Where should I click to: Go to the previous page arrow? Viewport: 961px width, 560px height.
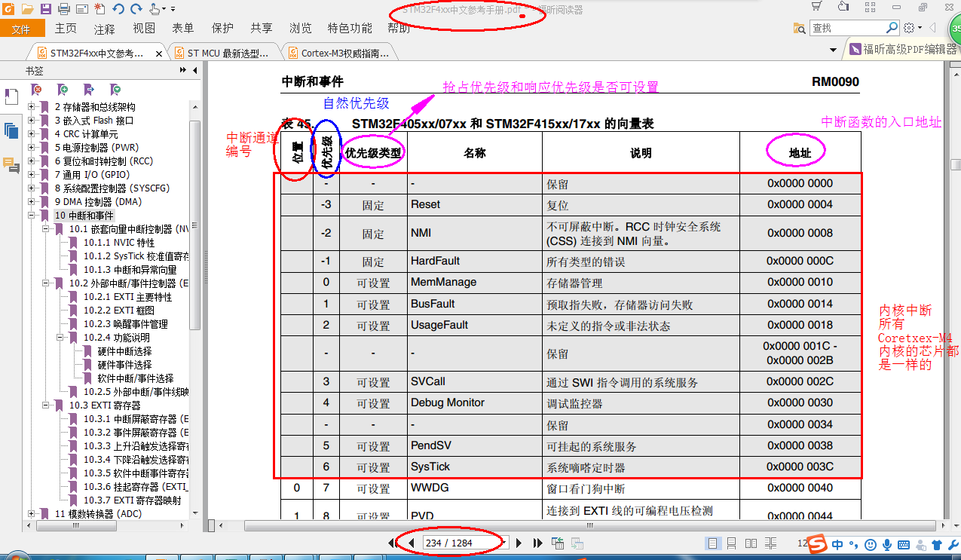pos(411,543)
